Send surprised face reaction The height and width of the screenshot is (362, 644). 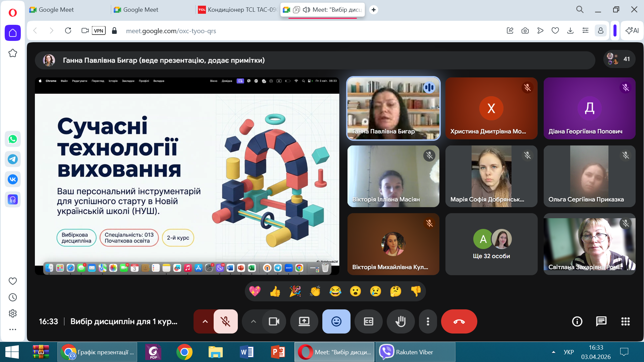point(356,291)
